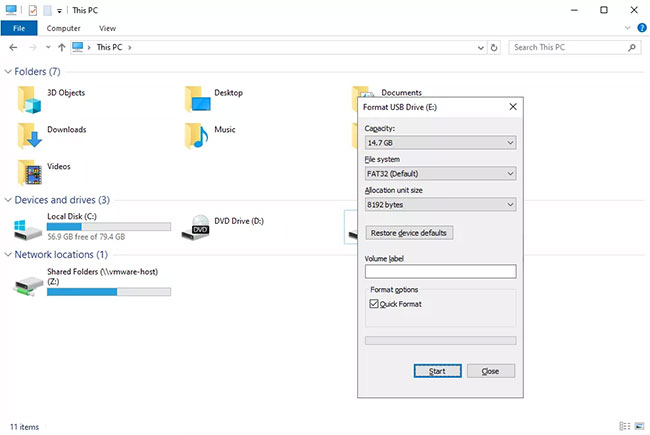Click the Volume label text field
650x435 pixels.
click(x=440, y=271)
